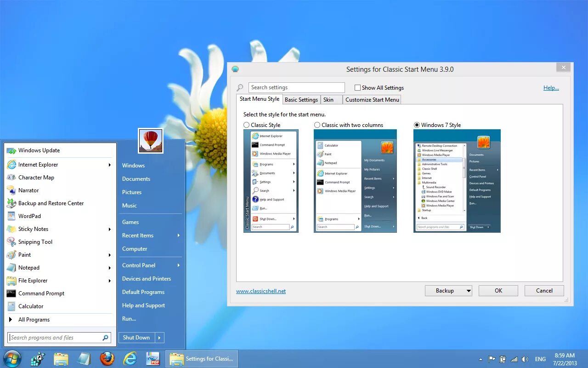588x368 pixels.
Task: Choose Classic with two columns style
Action: coord(317,125)
